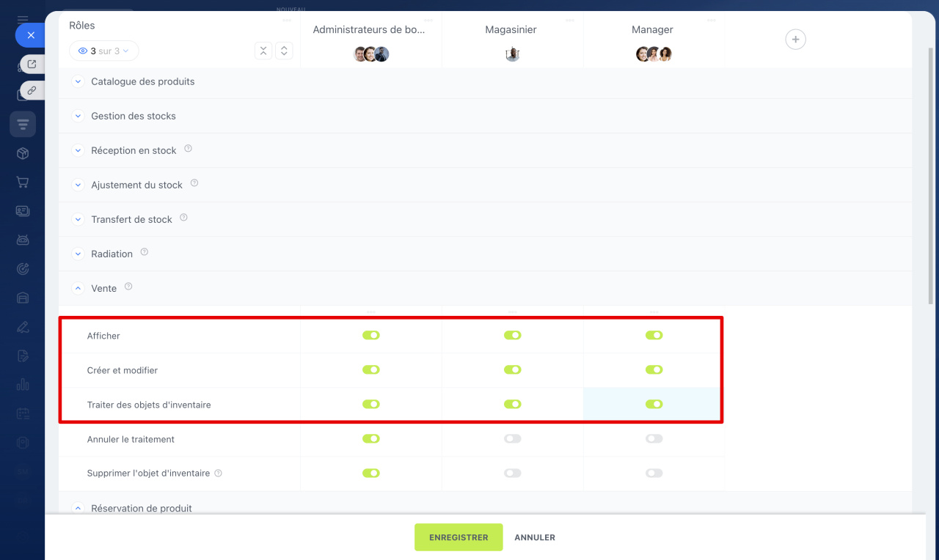939x560 pixels.
Task: Select the Administrateurs de bo... role header
Action: [x=369, y=30]
